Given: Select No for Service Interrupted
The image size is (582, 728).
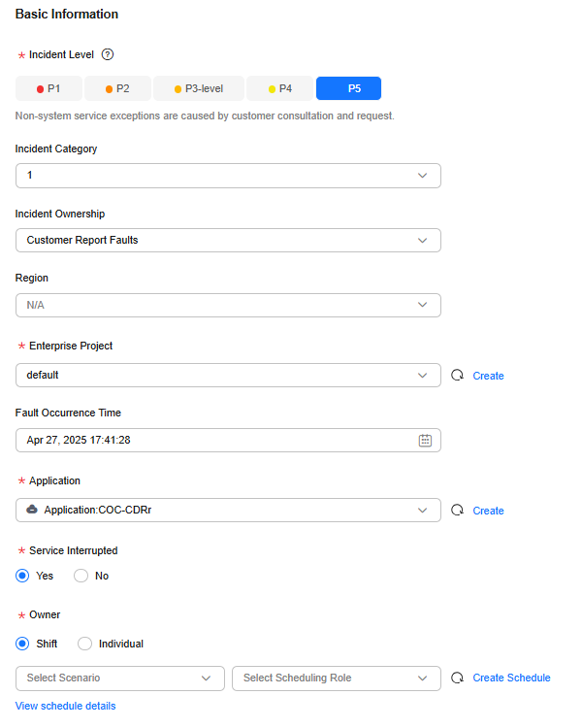Looking at the screenshot, I should [81, 576].
